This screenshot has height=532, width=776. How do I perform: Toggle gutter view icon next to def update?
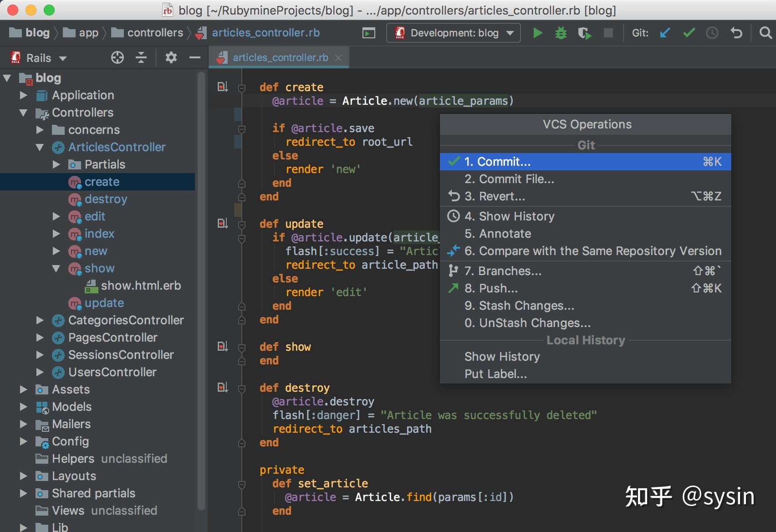pos(222,224)
